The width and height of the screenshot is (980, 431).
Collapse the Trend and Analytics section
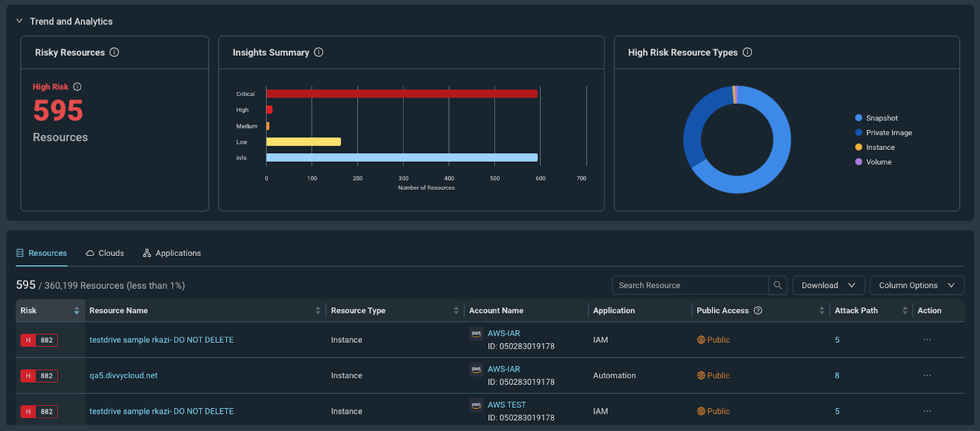click(x=20, y=21)
